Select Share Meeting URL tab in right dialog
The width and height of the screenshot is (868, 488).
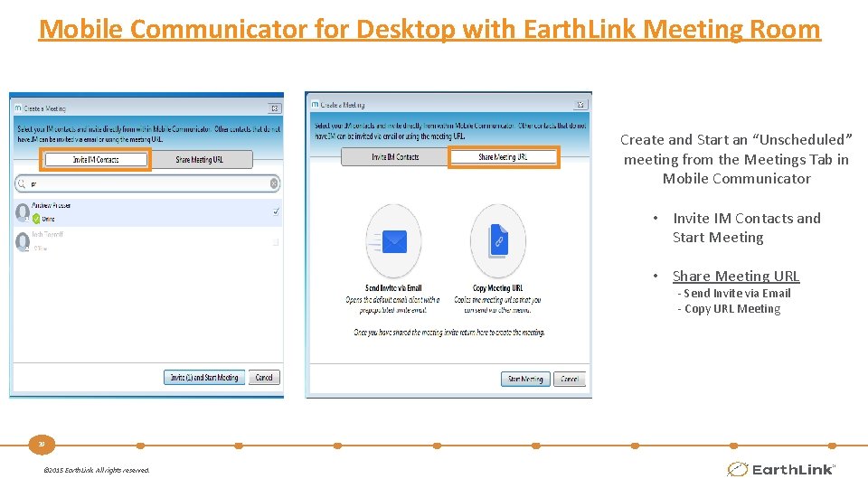point(504,157)
